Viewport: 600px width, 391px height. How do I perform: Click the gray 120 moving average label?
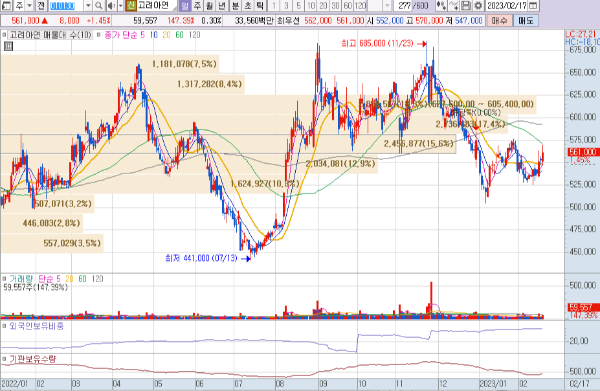[x=194, y=35]
